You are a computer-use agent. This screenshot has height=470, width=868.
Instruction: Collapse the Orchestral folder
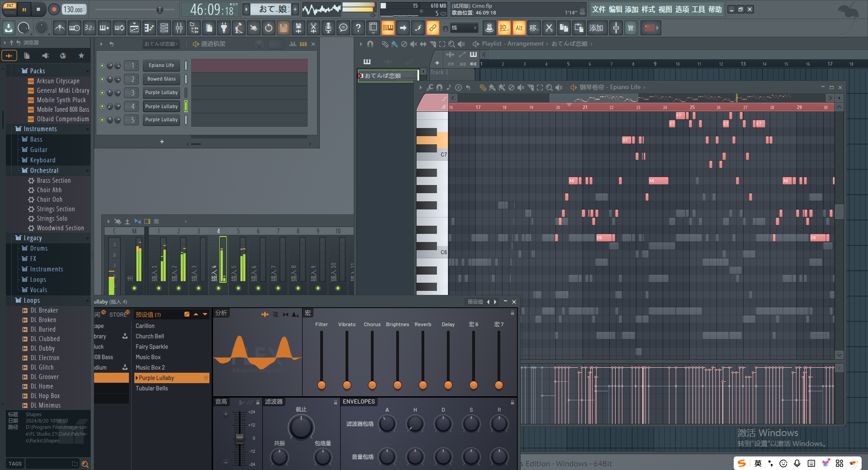pyautogui.click(x=44, y=171)
